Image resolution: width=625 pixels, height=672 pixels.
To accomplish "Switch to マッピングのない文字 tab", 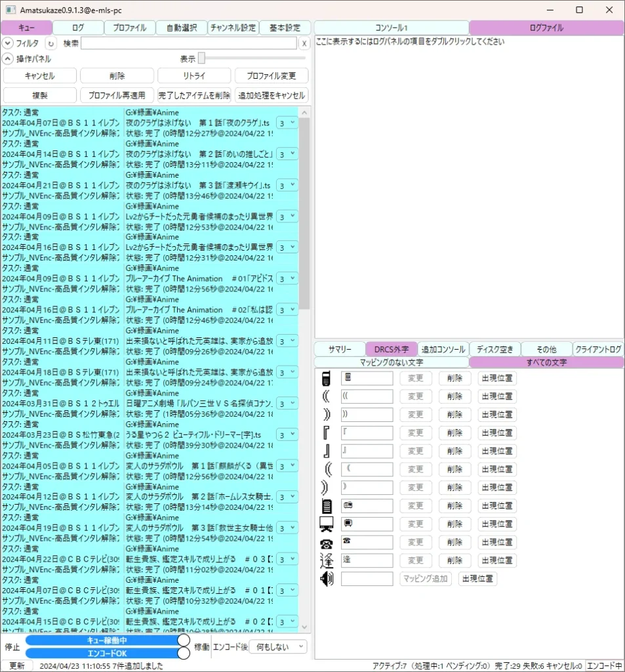I will 392,362.
